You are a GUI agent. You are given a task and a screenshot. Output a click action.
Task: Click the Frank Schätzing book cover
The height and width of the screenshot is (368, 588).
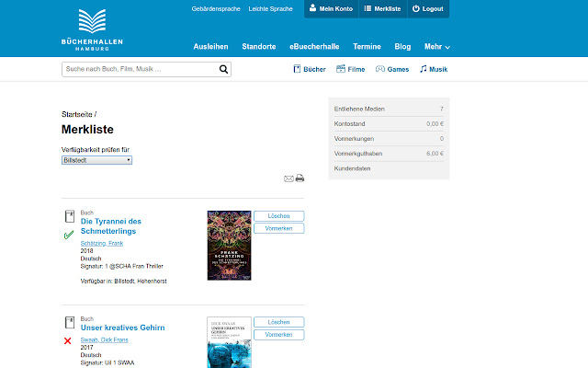pos(229,246)
